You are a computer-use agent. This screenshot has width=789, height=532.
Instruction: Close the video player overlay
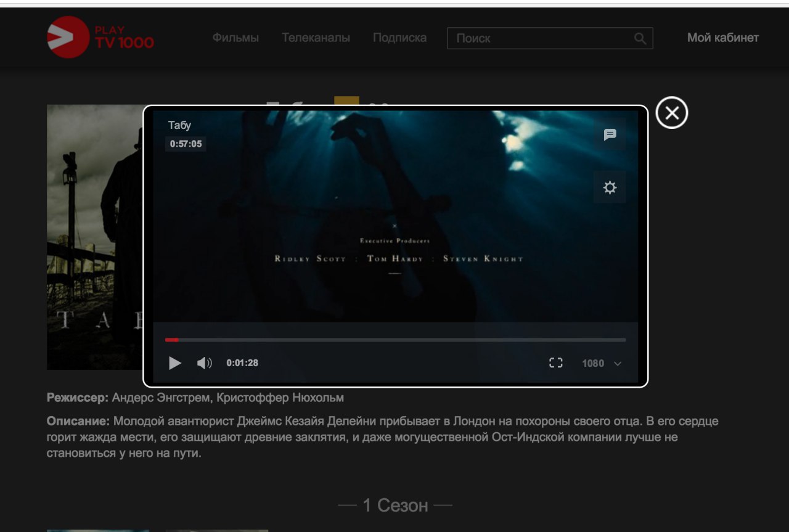click(672, 113)
